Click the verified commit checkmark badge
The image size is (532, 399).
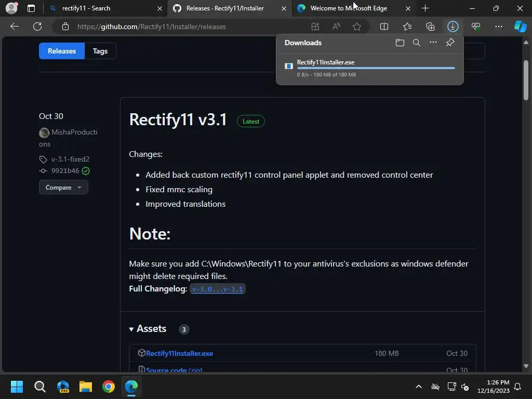pos(86,171)
